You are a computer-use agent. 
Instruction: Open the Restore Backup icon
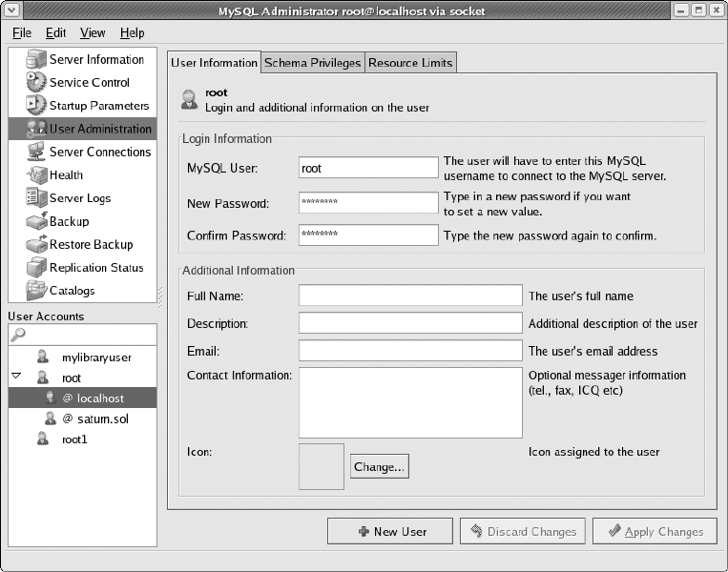pyautogui.click(x=36, y=244)
